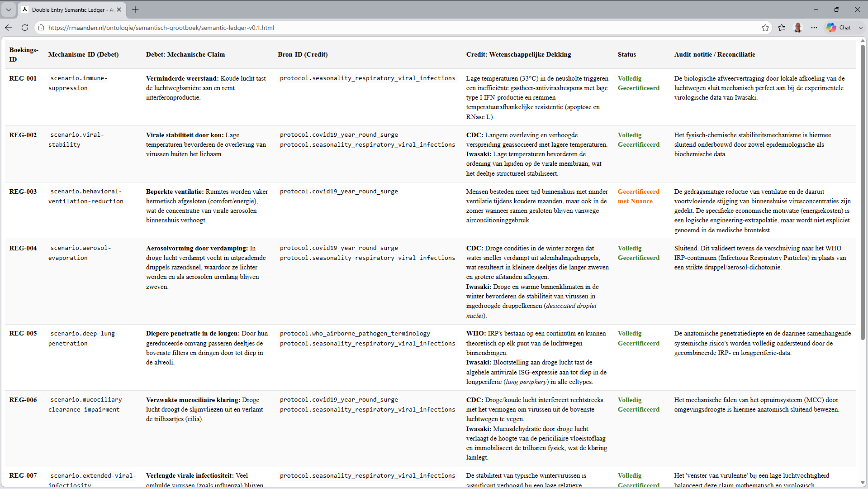The height and width of the screenshot is (489, 868).
Task: Click the Debet: Mechanische Claim header
Action: [x=185, y=54]
